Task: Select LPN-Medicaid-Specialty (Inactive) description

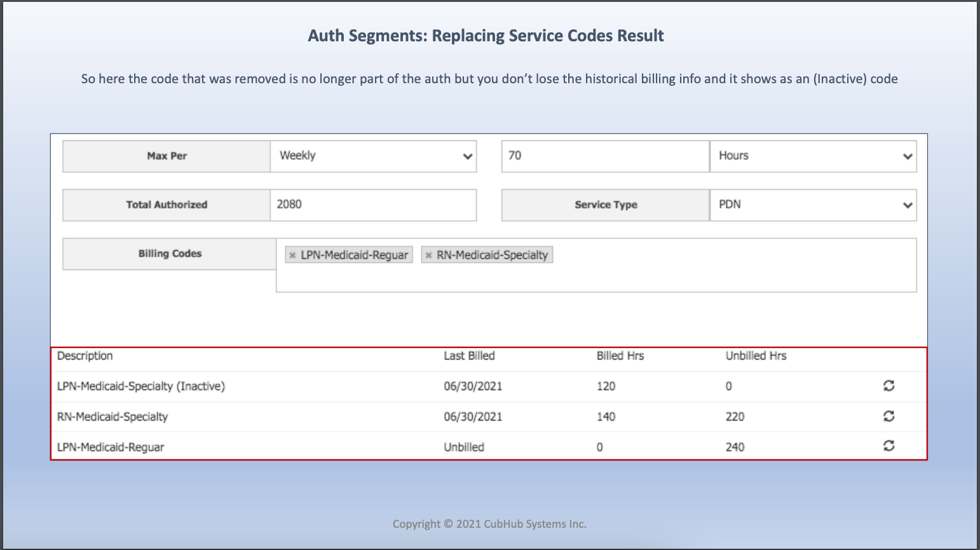Action: pyautogui.click(x=141, y=386)
